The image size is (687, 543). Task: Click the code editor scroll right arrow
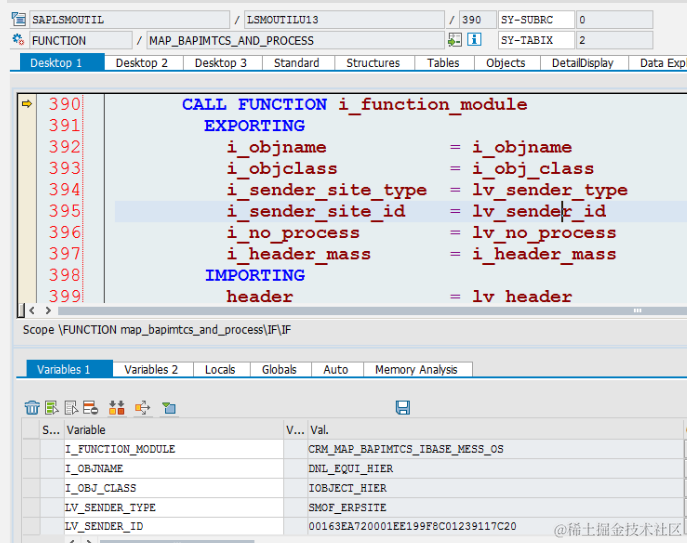pyautogui.click(x=48, y=310)
